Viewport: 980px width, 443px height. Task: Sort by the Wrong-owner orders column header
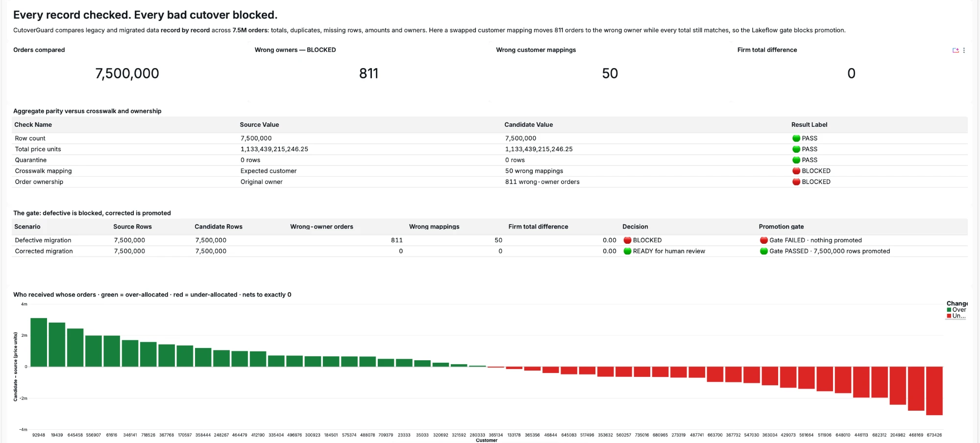[x=321, y=227]
